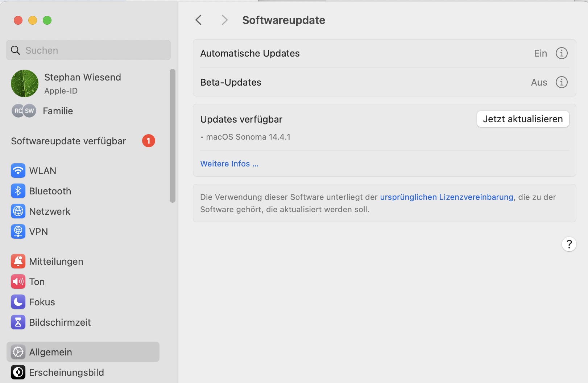Open Ton via speaker icon
588x383 pixels.
coord(18,281)
